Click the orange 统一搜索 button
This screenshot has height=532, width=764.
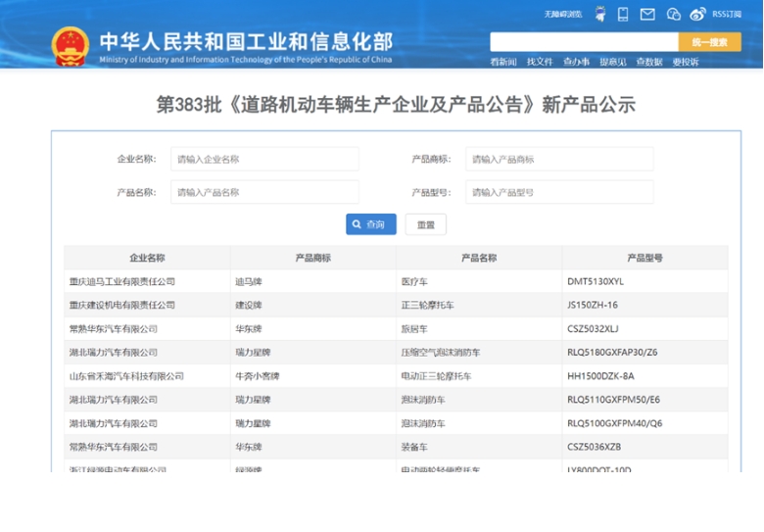coord(710,42)
